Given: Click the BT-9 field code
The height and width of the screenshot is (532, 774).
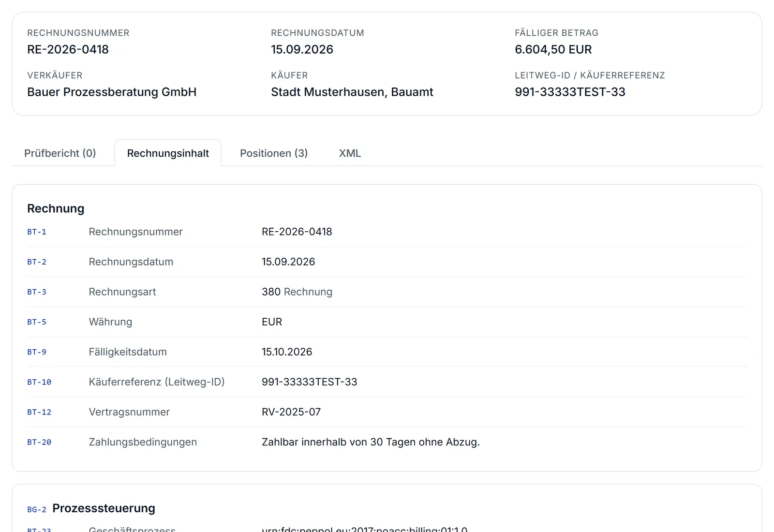Looking at the screenshot, I should [37, 352].
